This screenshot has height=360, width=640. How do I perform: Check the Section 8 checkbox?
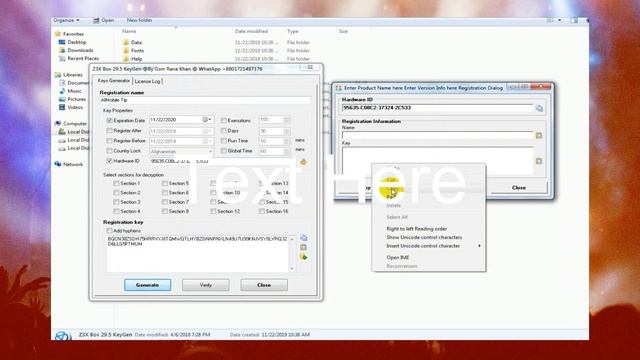(164, 211)
